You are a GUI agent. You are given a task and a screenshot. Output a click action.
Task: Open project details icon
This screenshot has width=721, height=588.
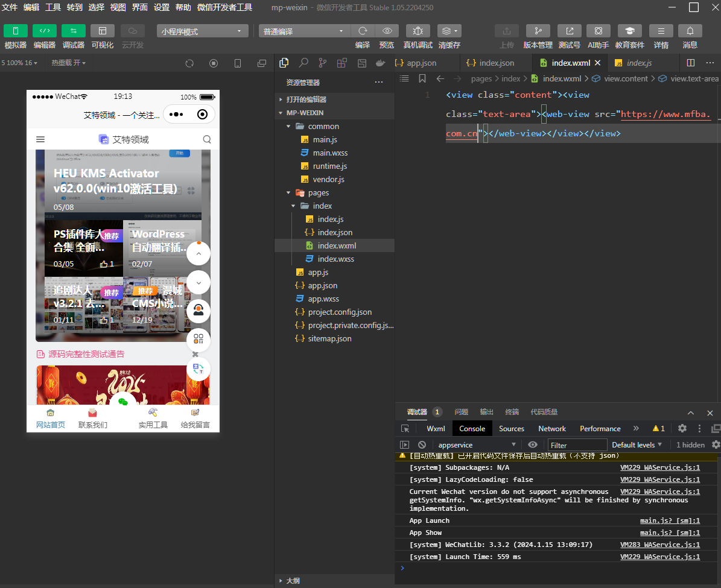(661, 31)
